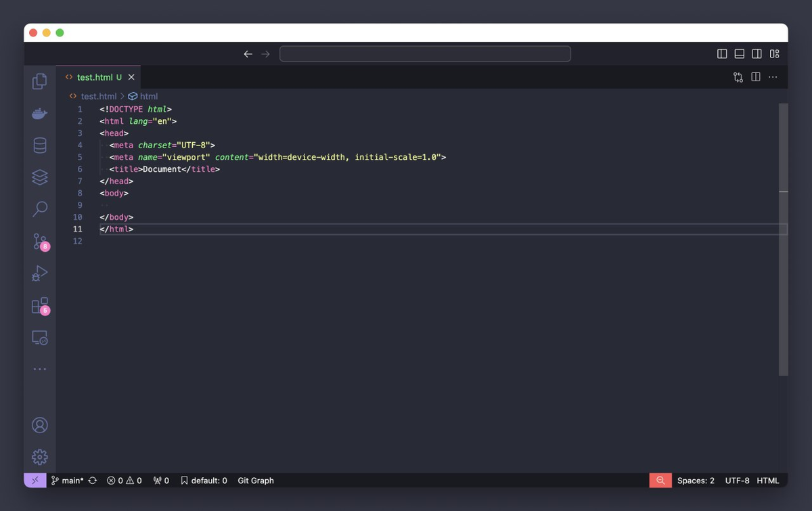Click the main* branch in status bar
Image resolution: width=812 pixels, height=511 pixels.
(x=68, y=481)
